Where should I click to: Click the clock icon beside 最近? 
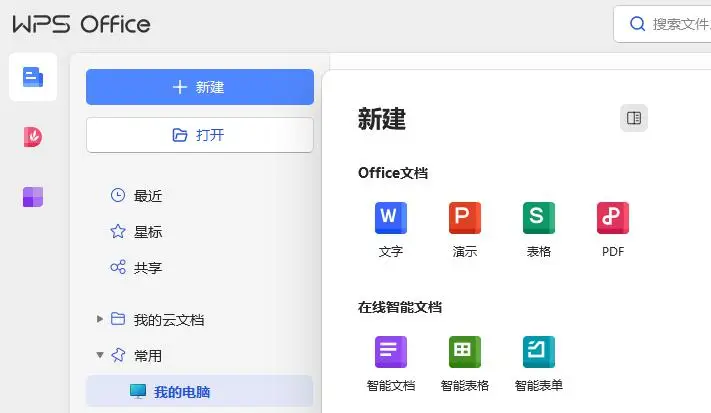tap(118, 195)
